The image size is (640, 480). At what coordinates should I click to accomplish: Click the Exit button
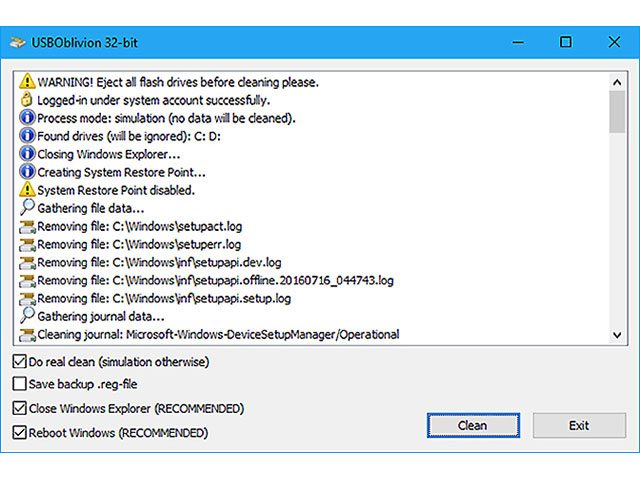click(579, 425)
